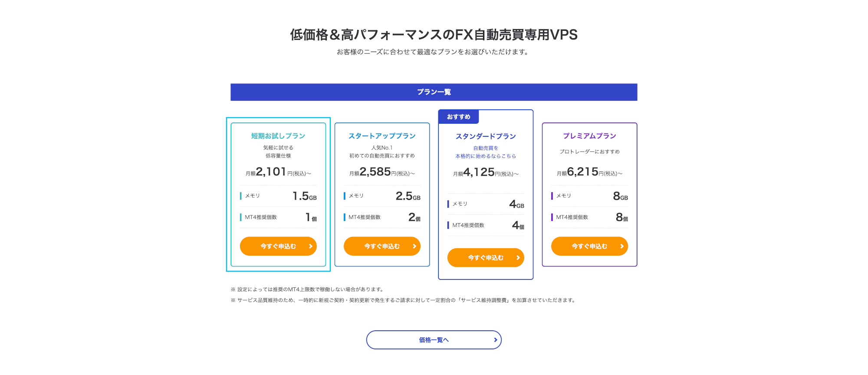
Task: Click the MT4推奨個数 4個 row
Action: click(x=486, y=225)
